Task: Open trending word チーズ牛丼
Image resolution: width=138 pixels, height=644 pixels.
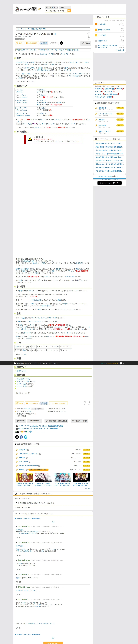Action: click(102, 35)
